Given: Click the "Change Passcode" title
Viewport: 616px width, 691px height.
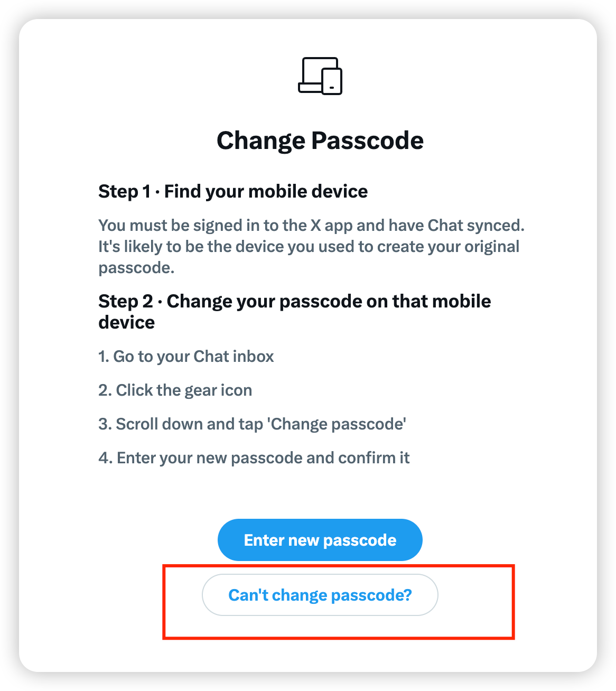Looking at the screenshot, I should click(320, 141).
